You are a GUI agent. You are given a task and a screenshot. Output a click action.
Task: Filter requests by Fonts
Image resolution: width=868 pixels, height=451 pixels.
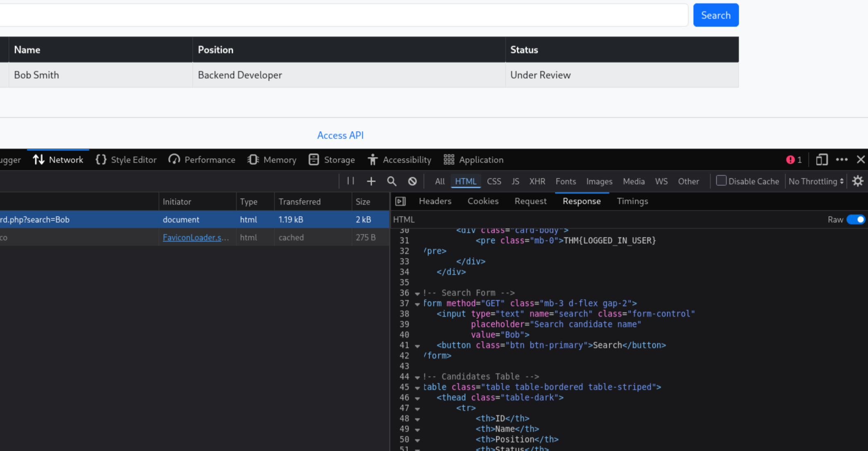pyautogui.click(x=566, y=181)
